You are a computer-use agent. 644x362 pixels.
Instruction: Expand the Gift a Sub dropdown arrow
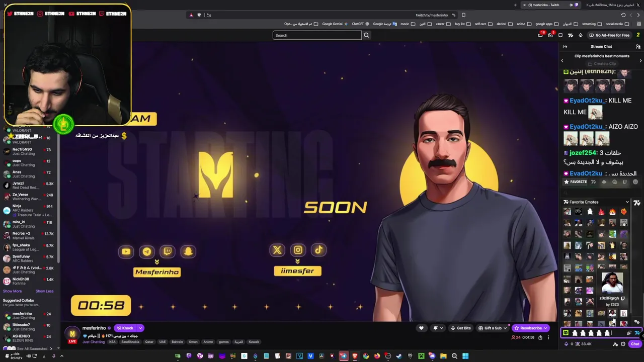506,328
